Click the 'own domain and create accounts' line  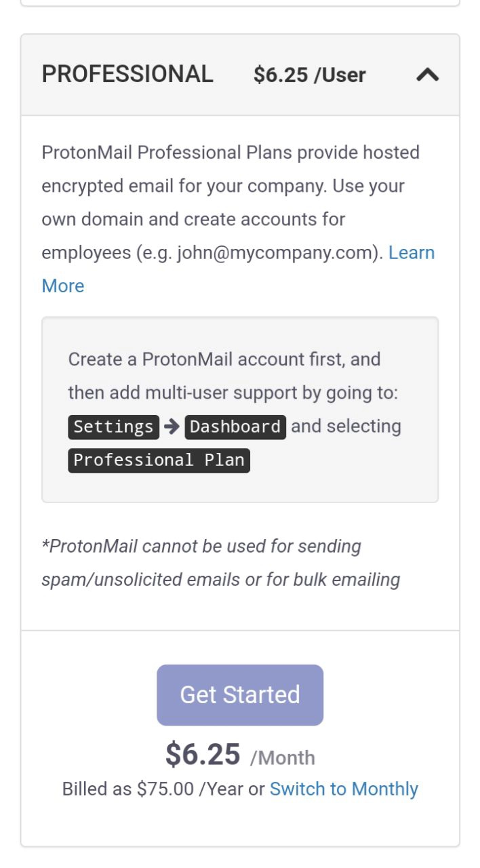pyautogui.click(x=193, y=220)
